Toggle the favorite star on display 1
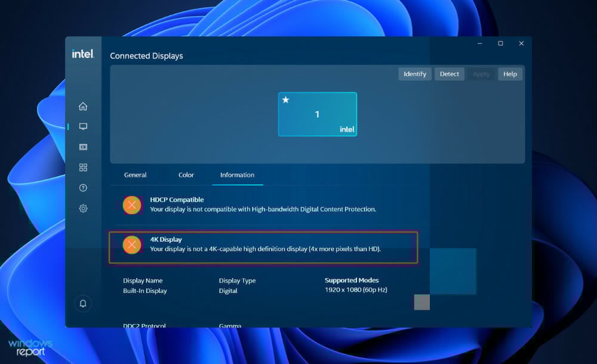This screenshot has width=597, height=364. click(286, 100)
